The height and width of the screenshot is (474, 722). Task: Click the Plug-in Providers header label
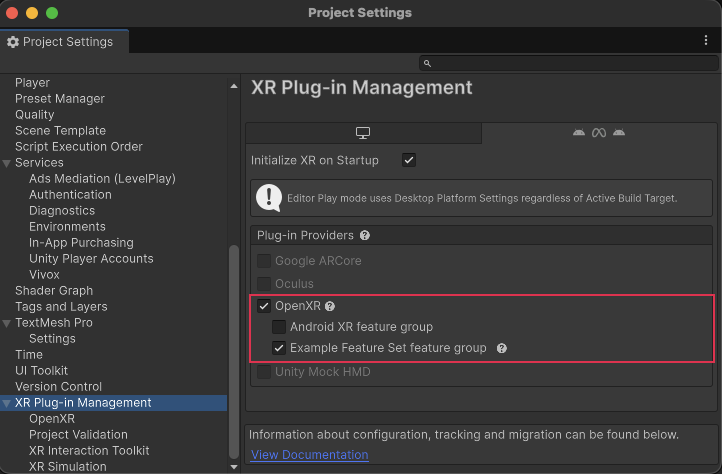tap(305, 235)
